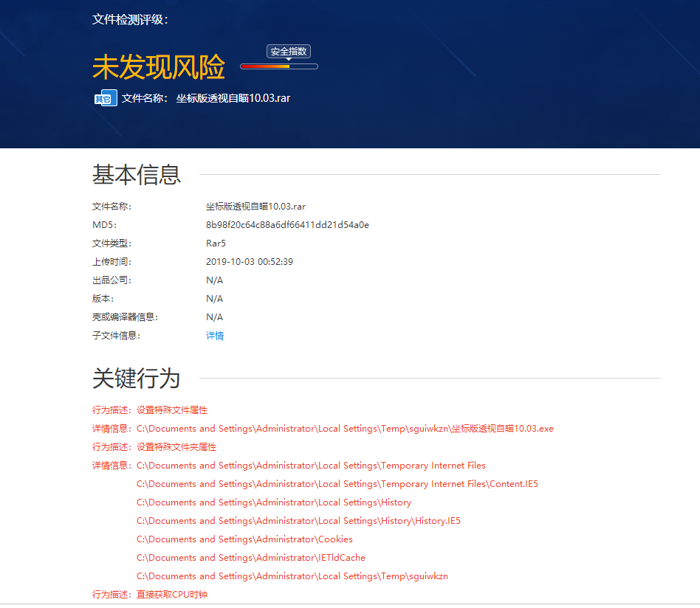Click the MD5: field label

pyautogui.click(x=104, y=225)
